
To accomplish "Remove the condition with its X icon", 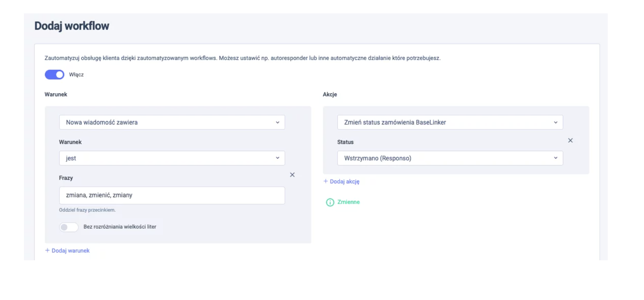I will 292,175.
